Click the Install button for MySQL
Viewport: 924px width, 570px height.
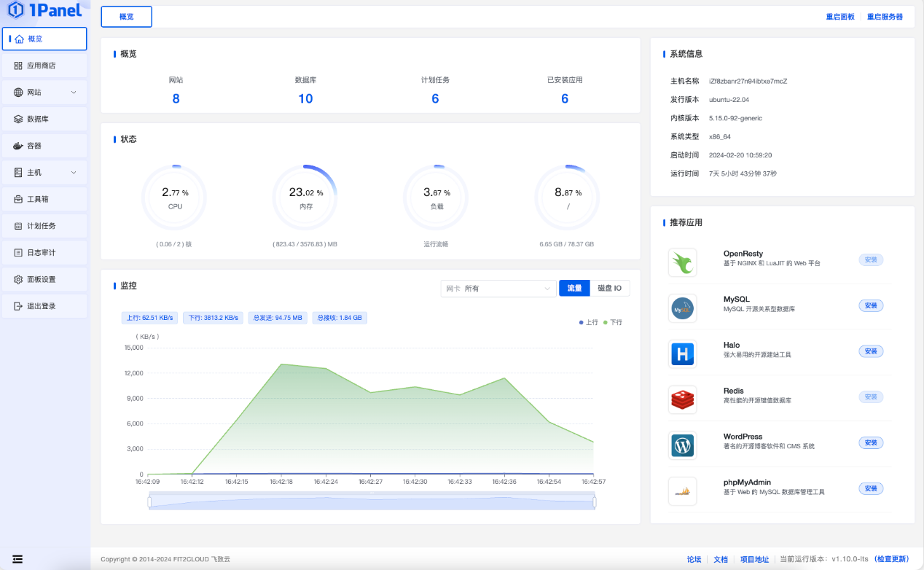click(870, 305)
